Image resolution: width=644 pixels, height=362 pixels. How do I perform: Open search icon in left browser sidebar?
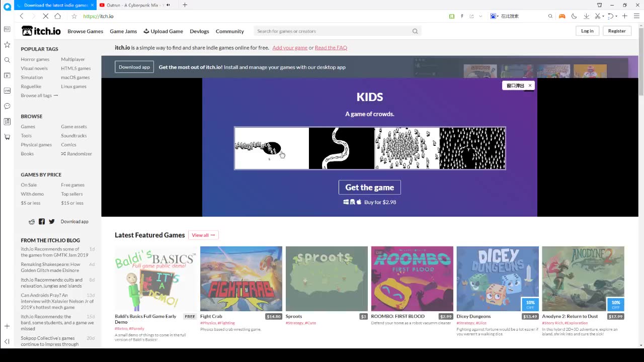click(7, 60)
